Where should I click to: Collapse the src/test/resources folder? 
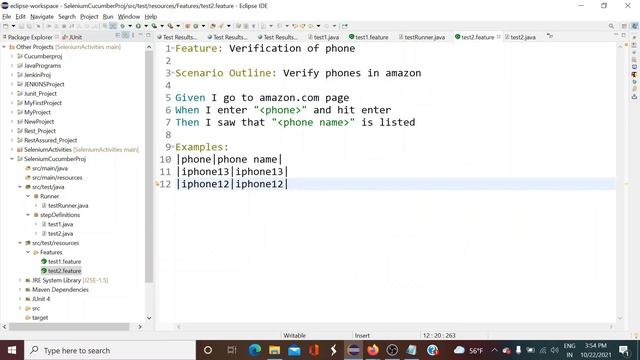tap(20, 243)
